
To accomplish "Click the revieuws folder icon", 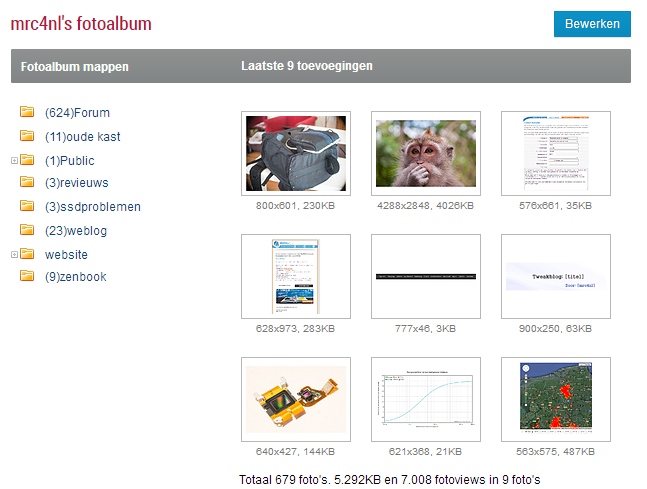I will point(27,182).
